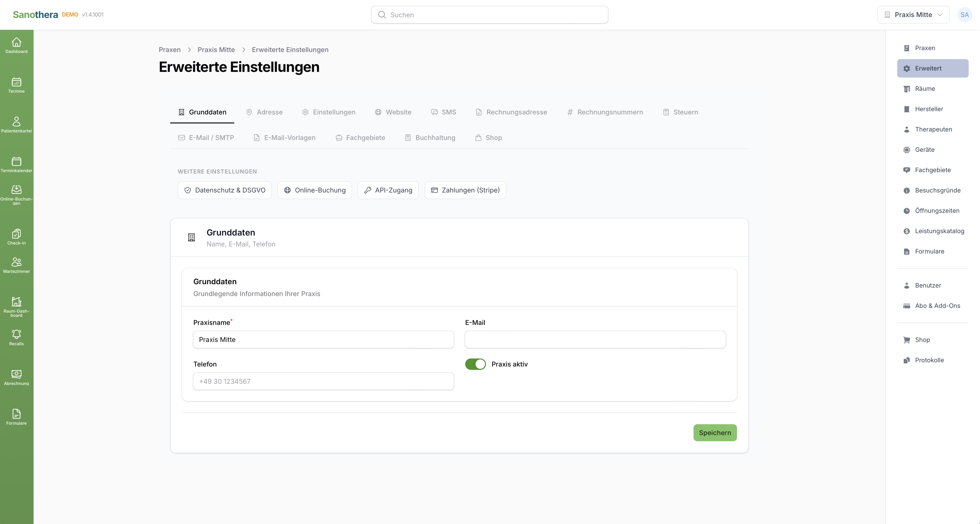Switch to the Einstellungen tab
The width and height of the screenshot is (980, 524).
[x=329, y=112]
